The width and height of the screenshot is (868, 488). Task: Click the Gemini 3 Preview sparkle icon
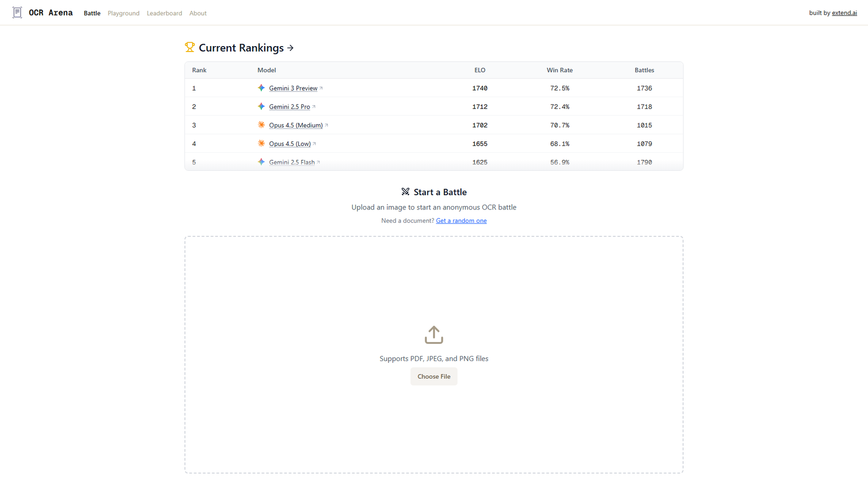tap(261, 88)
